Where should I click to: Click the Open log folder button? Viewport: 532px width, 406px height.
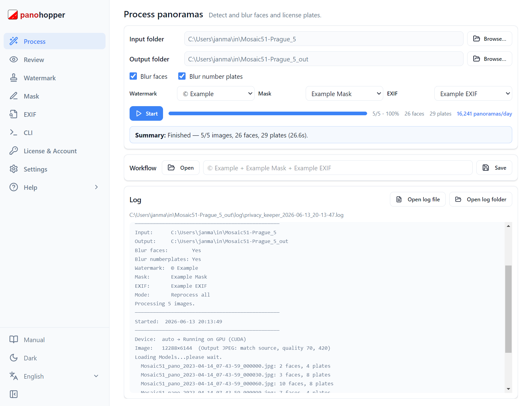coord(481,199)
